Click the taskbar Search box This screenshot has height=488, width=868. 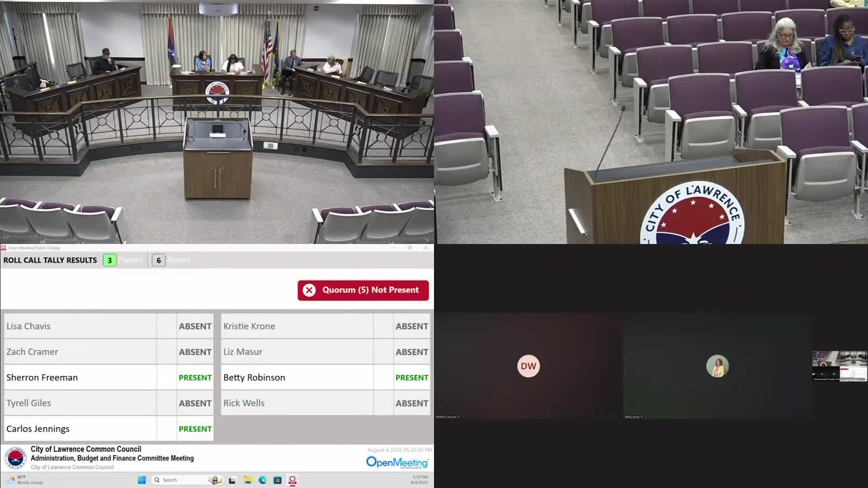[181, 480]
